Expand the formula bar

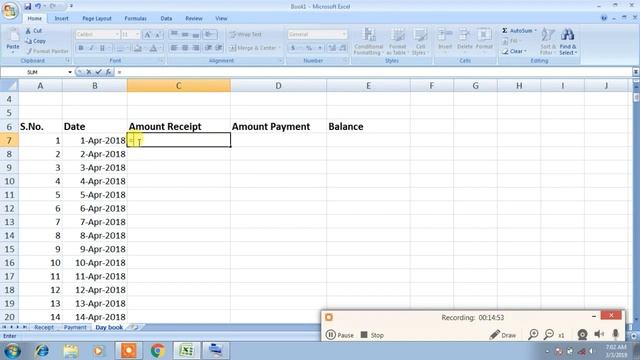(636, 72)
